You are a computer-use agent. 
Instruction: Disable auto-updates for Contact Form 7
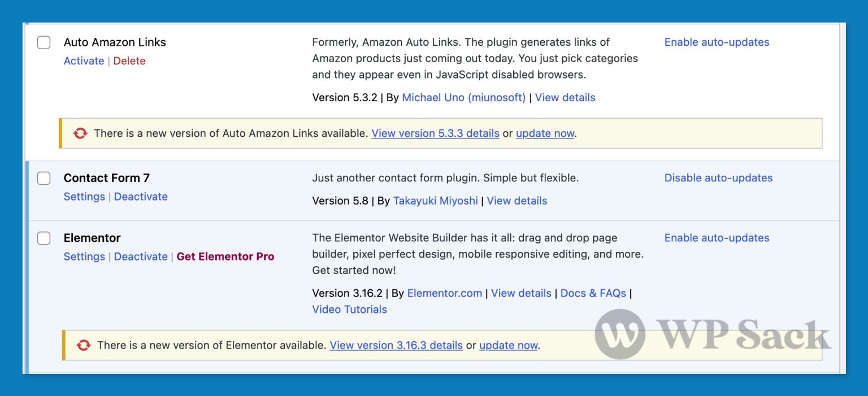[718, 178]
